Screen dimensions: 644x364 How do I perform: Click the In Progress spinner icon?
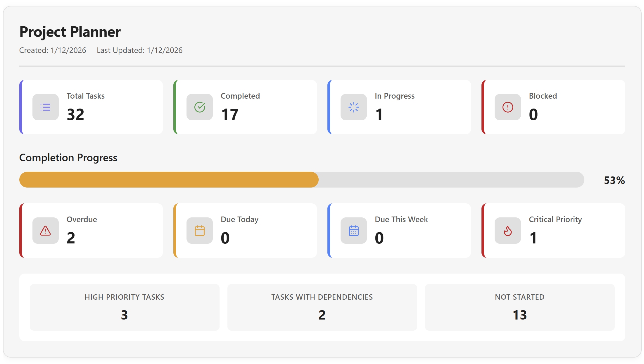[353, 107]
